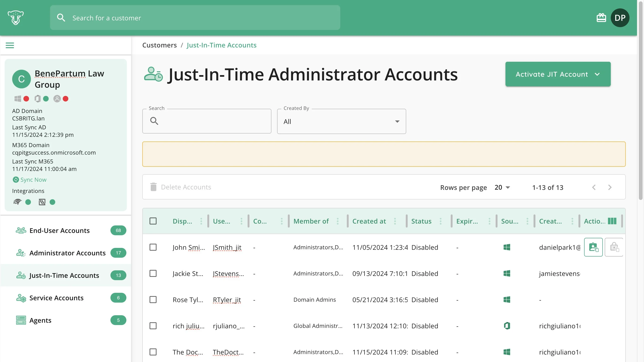Go to the previous page of results
This screenshot has height=362, width=644.
594,187
